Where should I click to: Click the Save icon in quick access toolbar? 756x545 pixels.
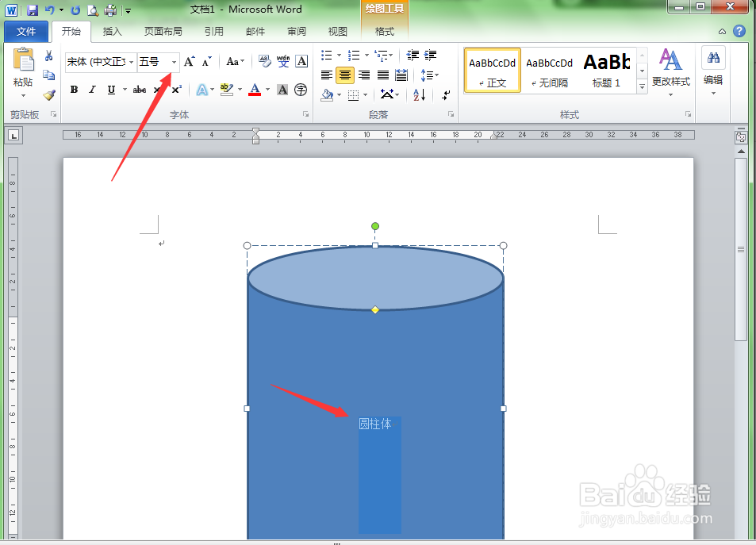(x=33, y=10)
